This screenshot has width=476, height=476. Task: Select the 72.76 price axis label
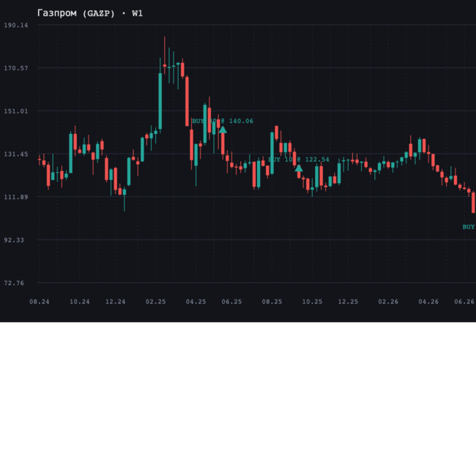click(14, 283)
